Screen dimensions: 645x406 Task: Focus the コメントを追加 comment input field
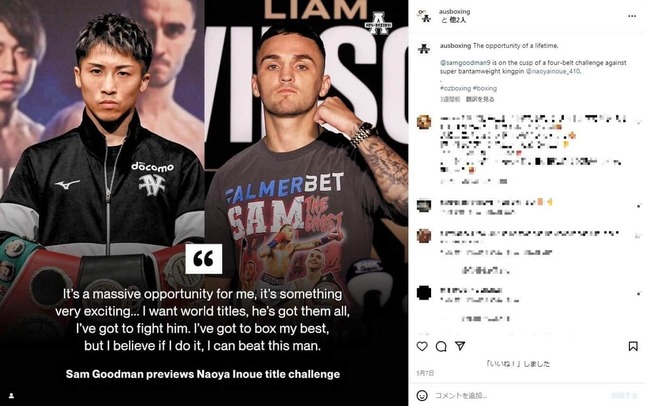click(518, 395)
